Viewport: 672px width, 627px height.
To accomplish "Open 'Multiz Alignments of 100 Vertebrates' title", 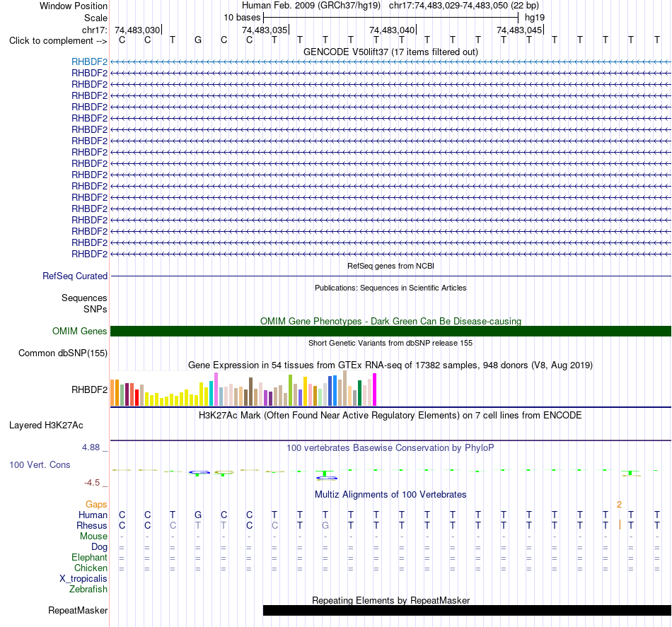I will (x=390, y=495).
